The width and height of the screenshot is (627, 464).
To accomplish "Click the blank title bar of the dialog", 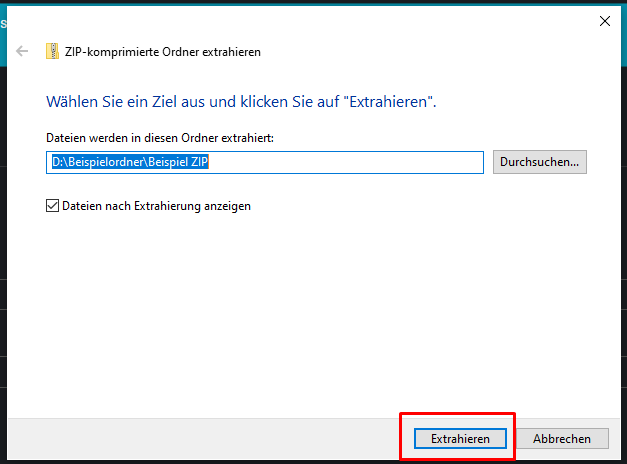I will pos(300,20).
